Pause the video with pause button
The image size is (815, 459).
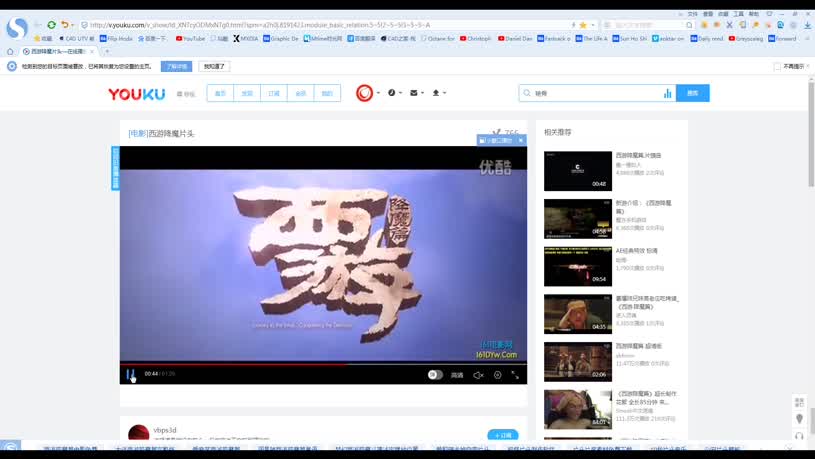point(130,374)
